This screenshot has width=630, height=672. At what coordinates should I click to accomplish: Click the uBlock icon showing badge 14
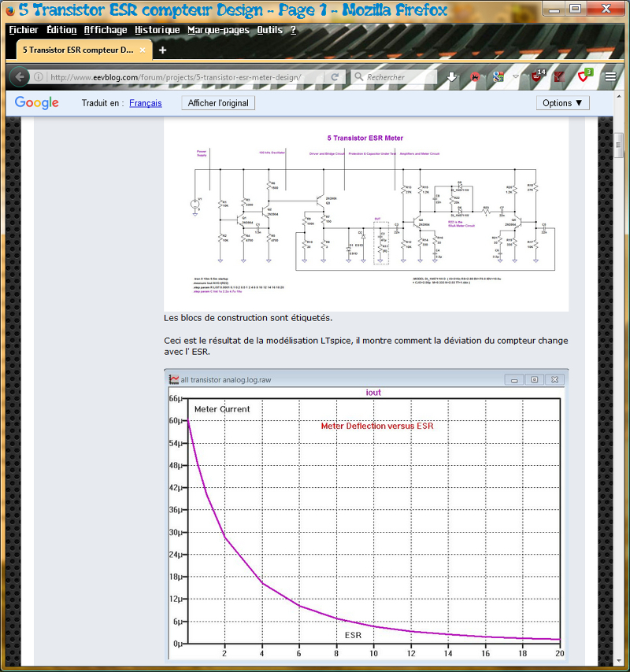[537, 77]
